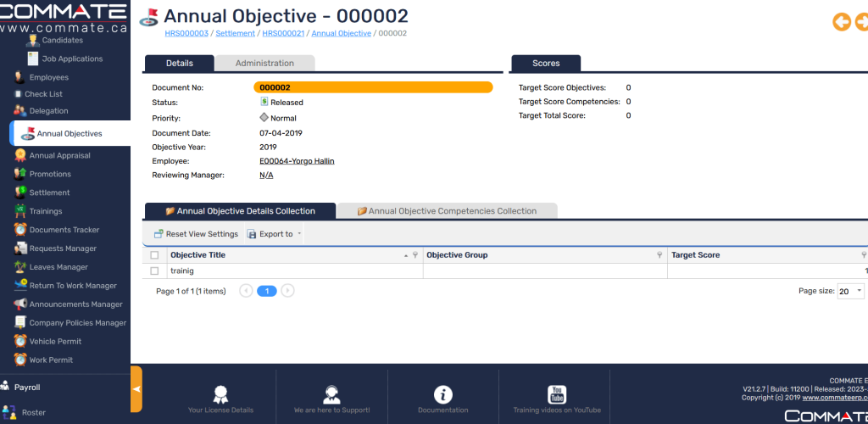
Task: Click the Annual Appraisal medal icon
Action: (x=20, y=155)
